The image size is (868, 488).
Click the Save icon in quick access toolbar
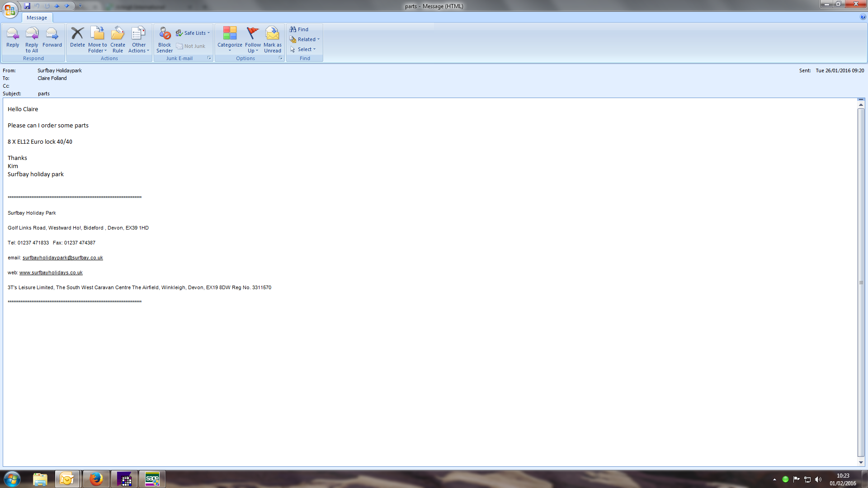(27, 6)
